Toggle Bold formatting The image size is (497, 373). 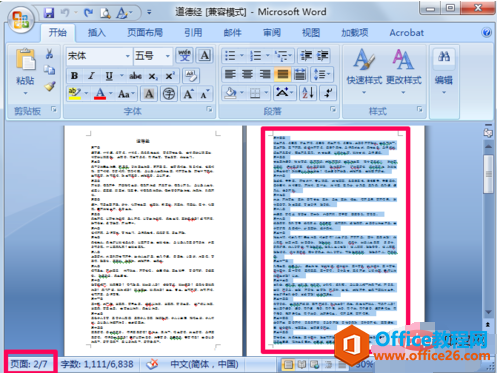coord(74,76)
